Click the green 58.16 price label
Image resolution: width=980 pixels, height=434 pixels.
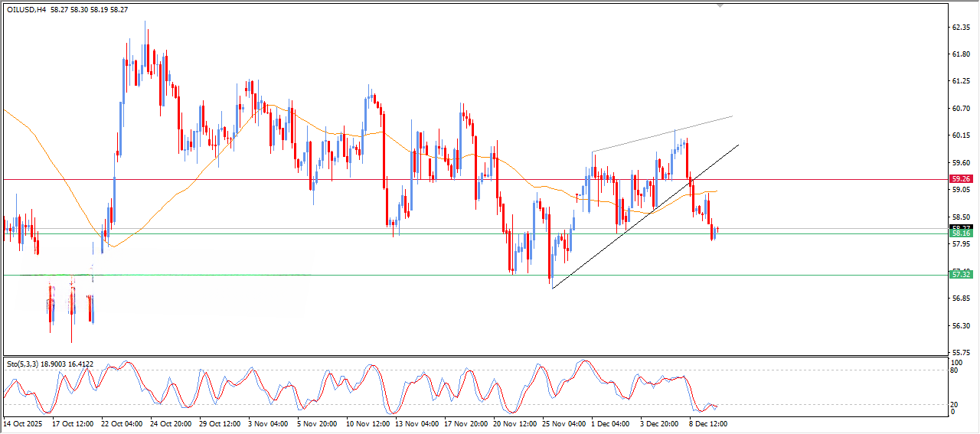[960, 233]
